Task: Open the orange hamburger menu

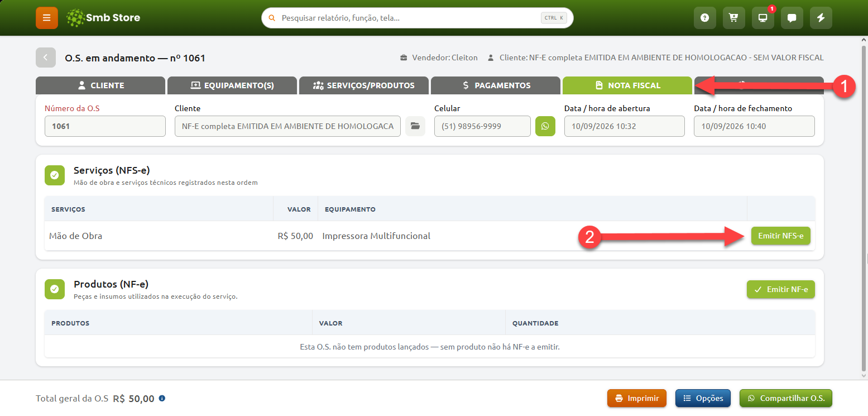Action: click(x=47, y=18)
